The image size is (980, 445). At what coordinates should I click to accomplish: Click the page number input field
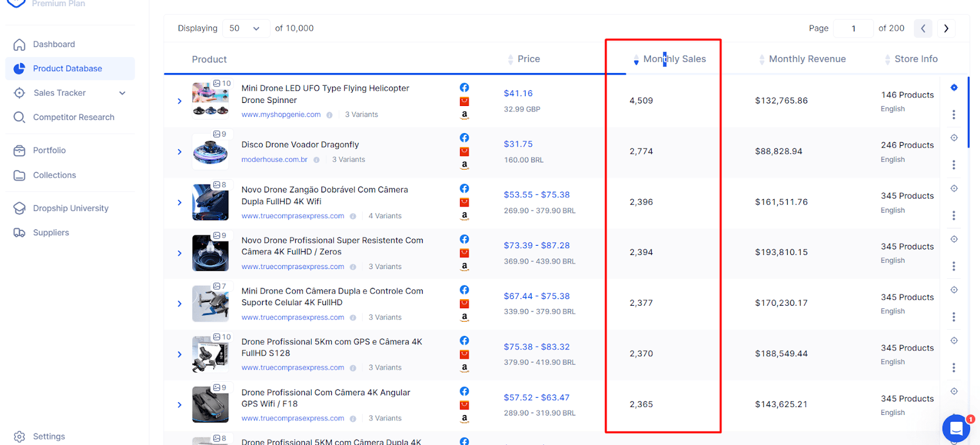[x=853, y=28]
